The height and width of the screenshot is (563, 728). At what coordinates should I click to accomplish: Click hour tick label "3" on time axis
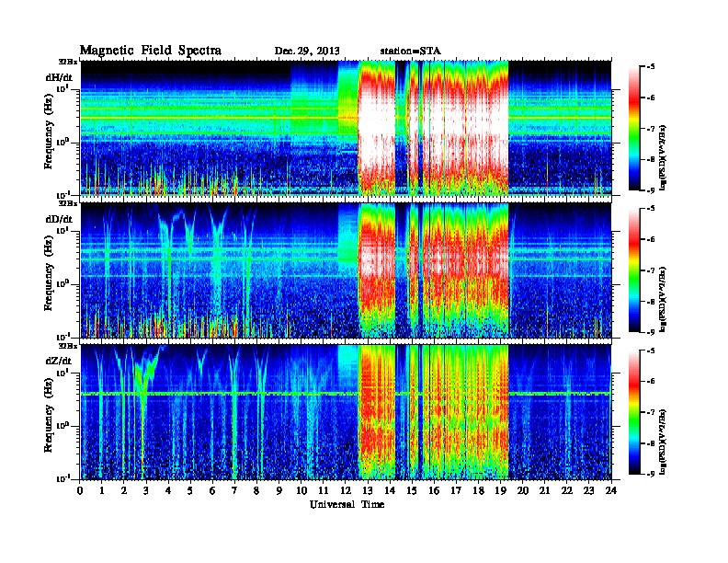point(146,490)
